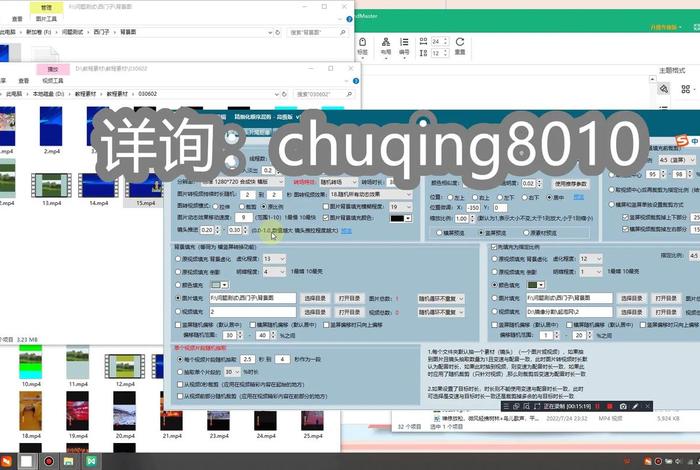Image resolution: width=700 pixels, height=470 pixels.
Task: Click the four-square grid icon in the right panel
Action: pos(686,89)
